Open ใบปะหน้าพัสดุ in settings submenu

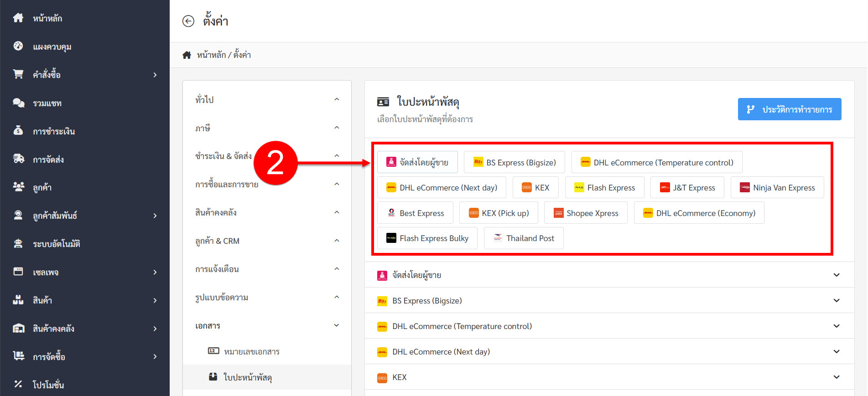point(267,377)
